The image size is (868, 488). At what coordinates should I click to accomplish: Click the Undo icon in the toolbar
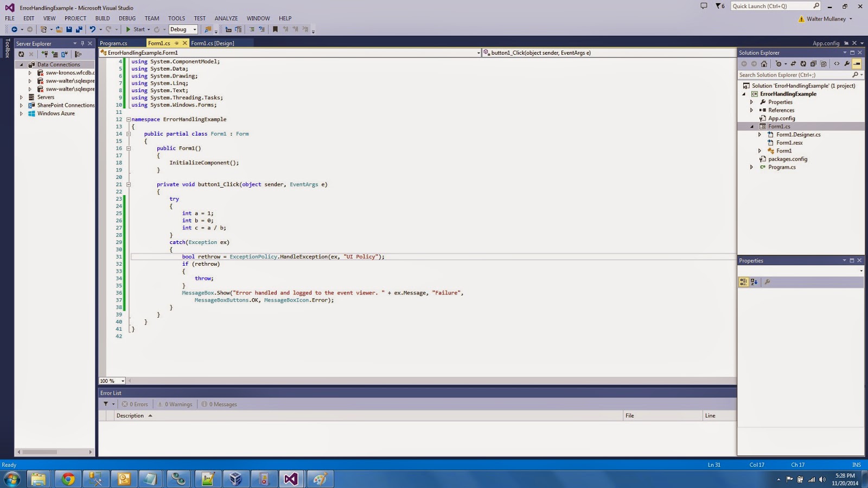point(93,29)
